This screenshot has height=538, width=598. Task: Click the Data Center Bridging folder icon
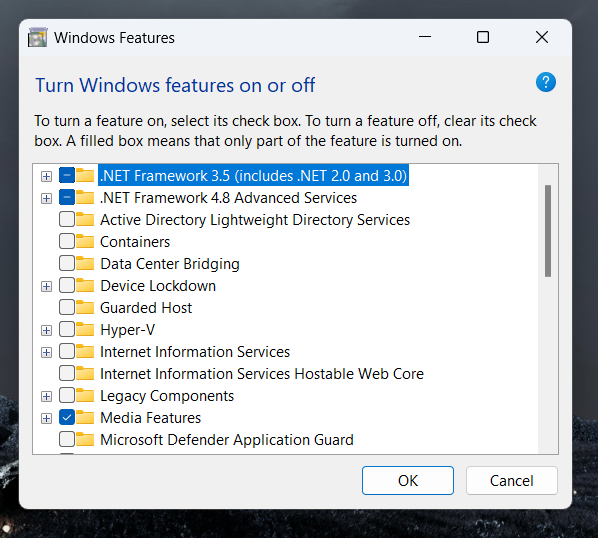point(85,263)
